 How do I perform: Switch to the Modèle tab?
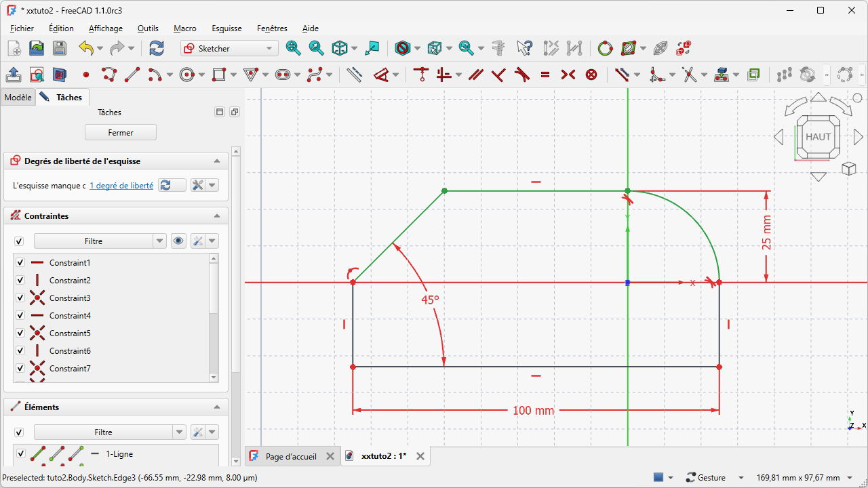pyautogui.click(x=18, y=98)
